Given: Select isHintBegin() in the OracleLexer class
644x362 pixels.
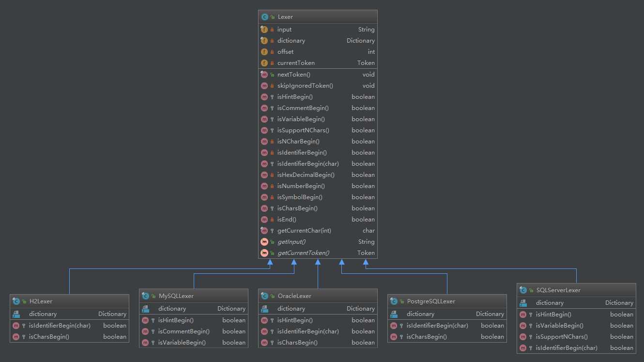Looking at the screenshot, I should click(x=295, y=320).
